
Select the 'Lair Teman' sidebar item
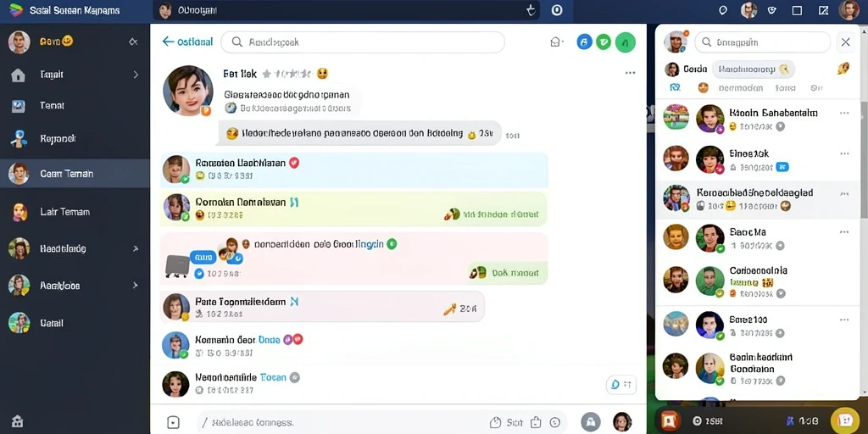click(x=75, y=211)
